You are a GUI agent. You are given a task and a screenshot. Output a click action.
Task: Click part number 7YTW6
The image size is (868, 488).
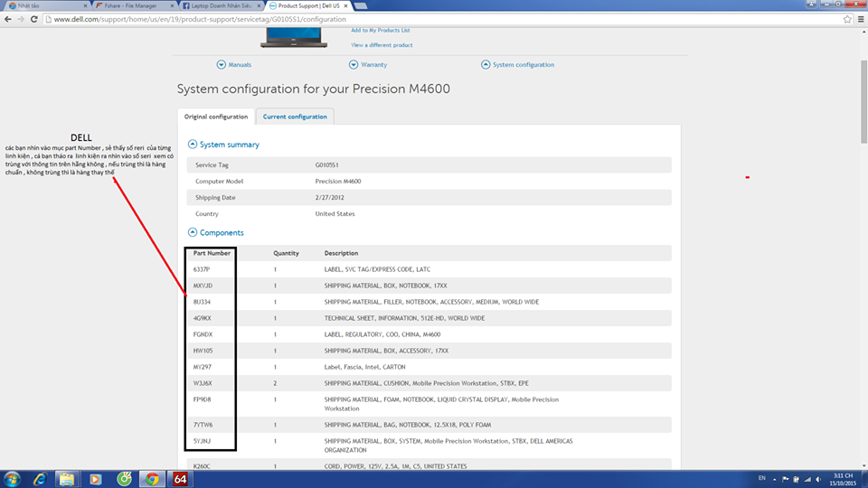coord(203,425)
